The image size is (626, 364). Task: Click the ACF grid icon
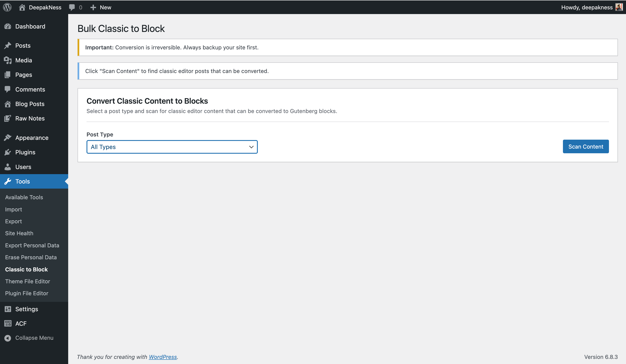coord(8,323)
